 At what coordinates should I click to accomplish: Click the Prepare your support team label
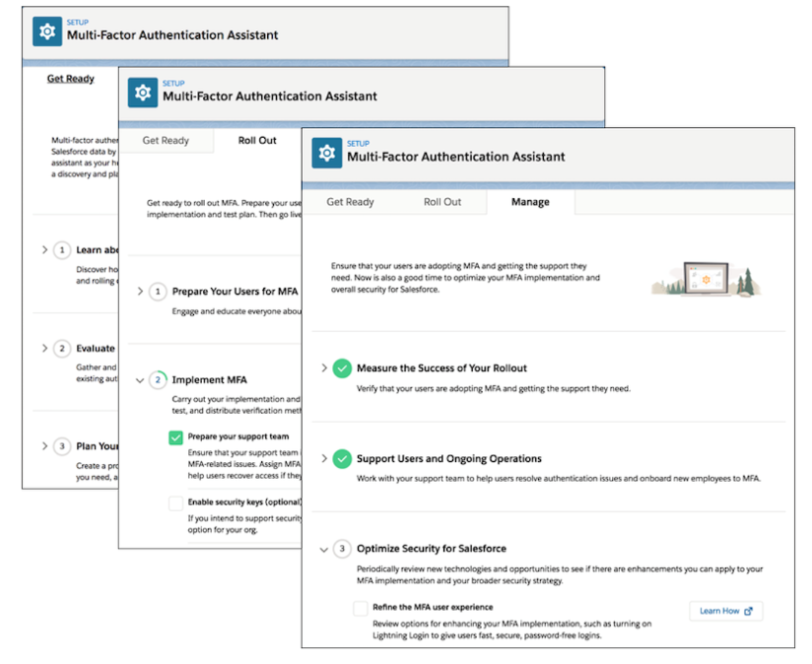coord(238,436)
